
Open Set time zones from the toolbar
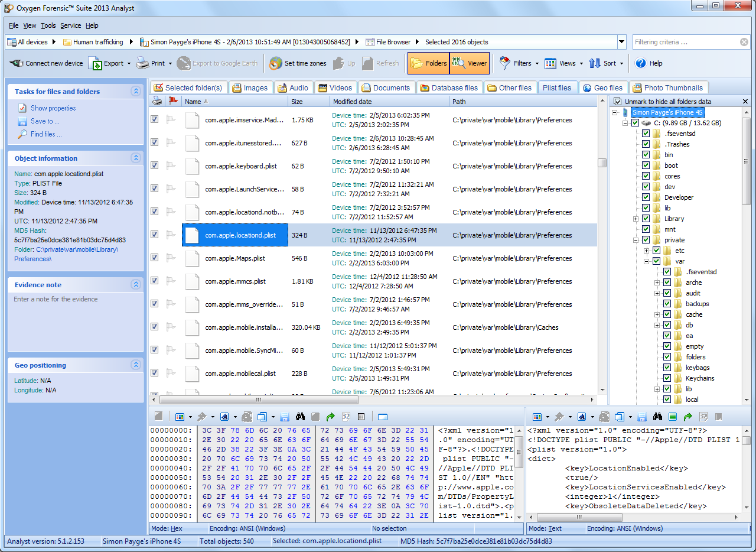(x=298, y=63)
